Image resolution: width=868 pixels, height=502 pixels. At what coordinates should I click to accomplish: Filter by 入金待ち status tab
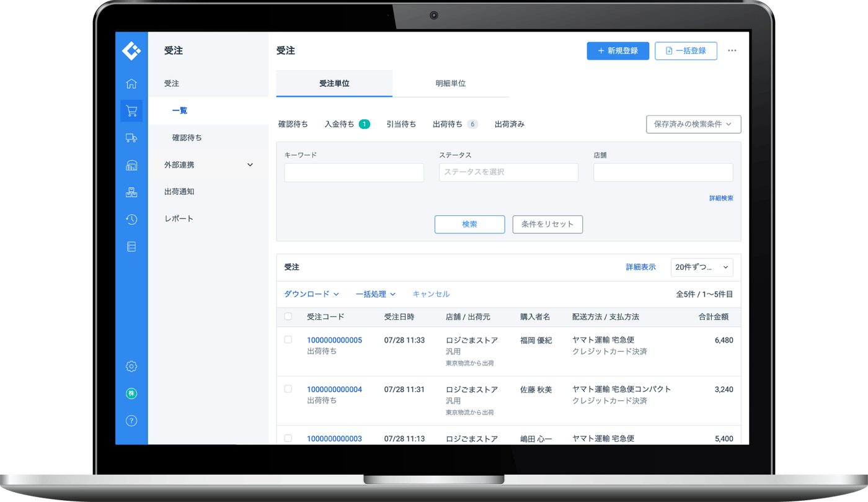(x=347, y=124)
